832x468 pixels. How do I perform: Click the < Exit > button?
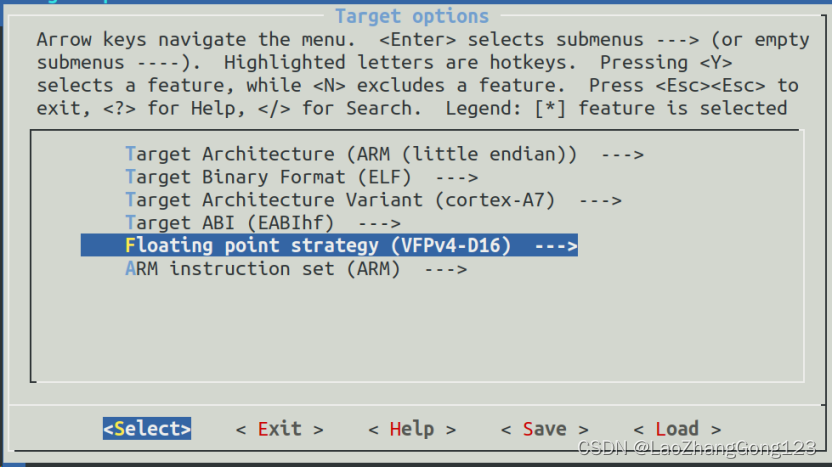pyautogui.click(x=280, y=429)
